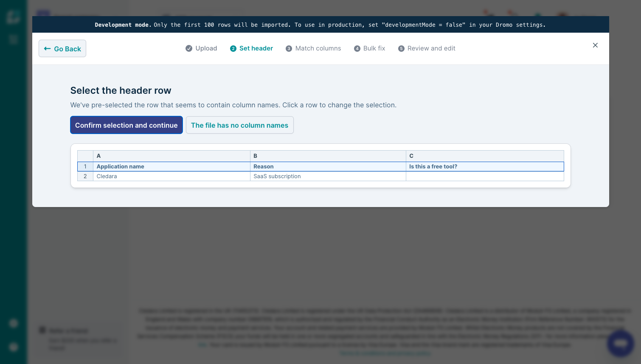This screenshot has height=364, width=641.
Task: Click column letter A header
Action: pos(171,156)
